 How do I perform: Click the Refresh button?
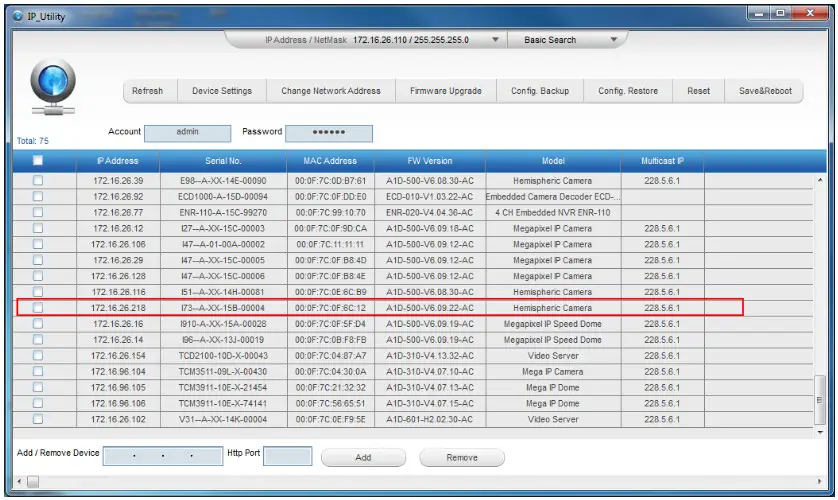[x=148, y=91]
